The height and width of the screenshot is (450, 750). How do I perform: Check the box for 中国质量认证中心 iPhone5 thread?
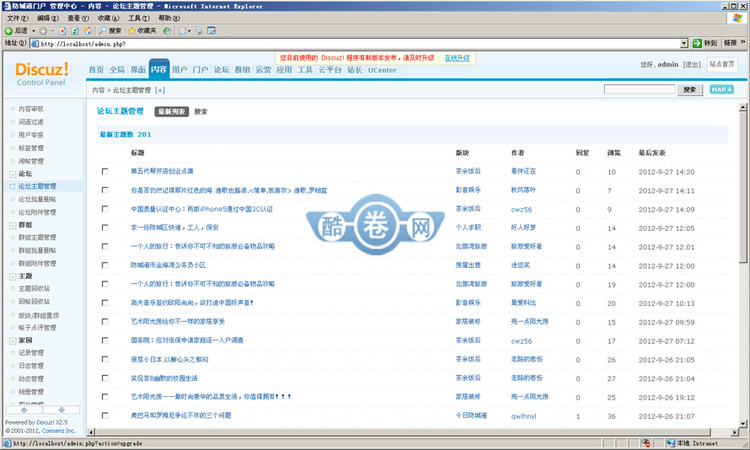pos(105,209)
